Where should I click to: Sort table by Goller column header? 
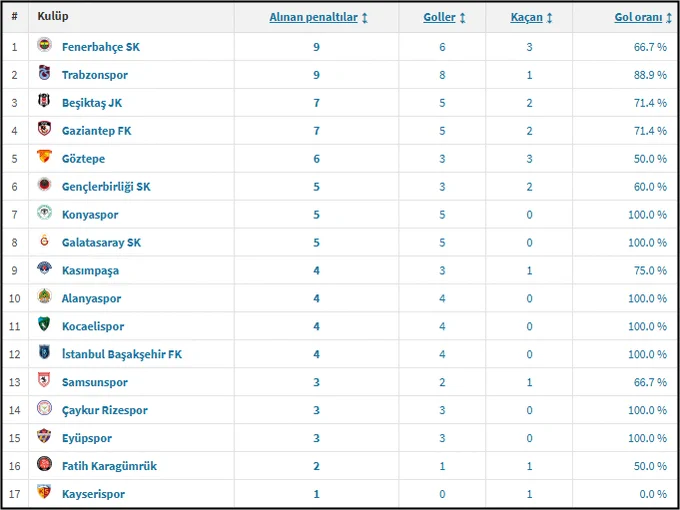pos(444,17)
